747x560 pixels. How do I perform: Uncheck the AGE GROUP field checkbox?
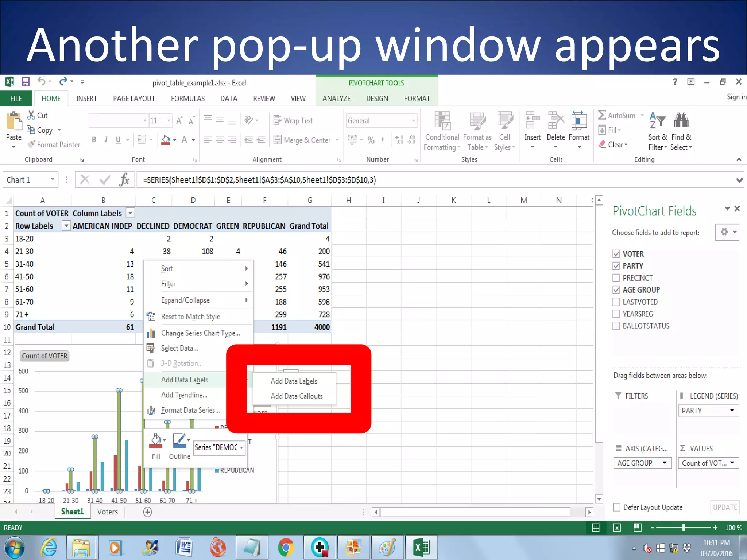tap(616, 290)
